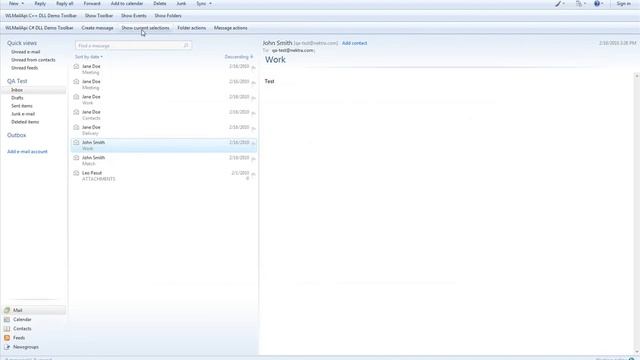640x360 pixels.
Task: Collapse the QA Test account header
Action: click(17, 81)
